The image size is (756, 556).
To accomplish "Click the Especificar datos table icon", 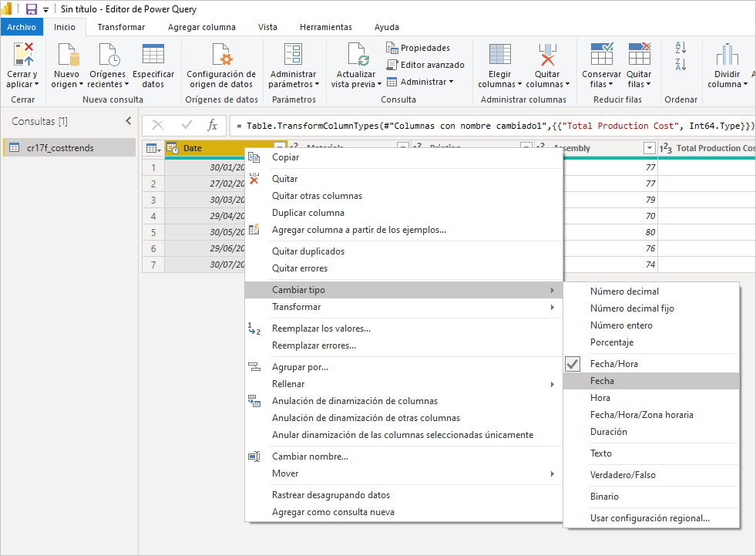I will pos(153,53).
